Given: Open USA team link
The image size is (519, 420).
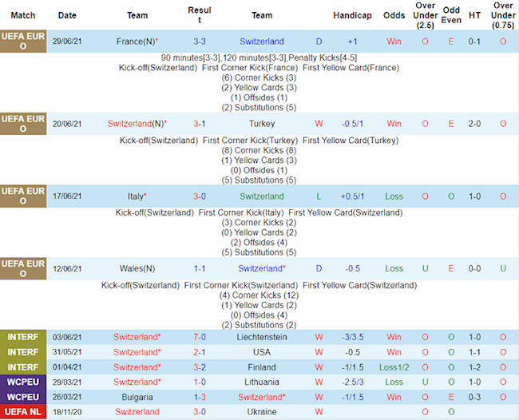Looking at the screenshot, I should tap(262, 352).
